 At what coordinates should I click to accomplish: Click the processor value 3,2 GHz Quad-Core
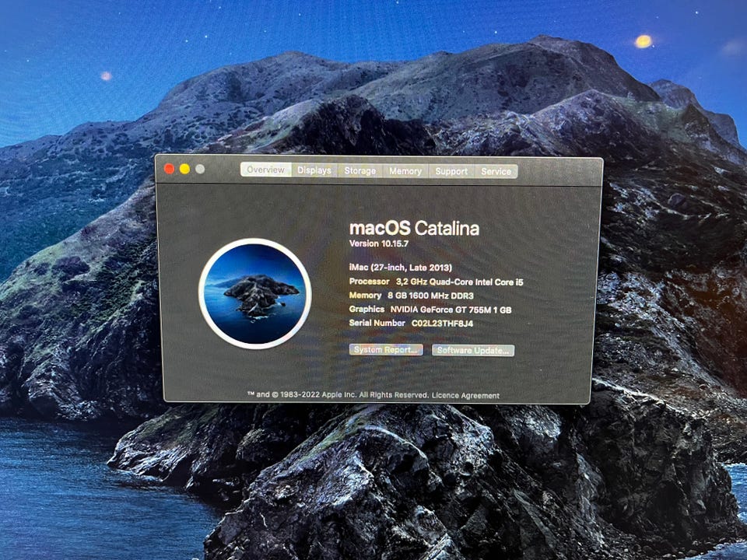(459, 282)
